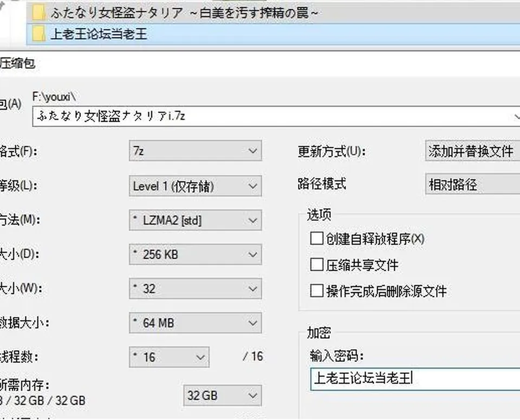
Task: Enable the 压缩共享文件 checkbox
Action: pos(316,265)
